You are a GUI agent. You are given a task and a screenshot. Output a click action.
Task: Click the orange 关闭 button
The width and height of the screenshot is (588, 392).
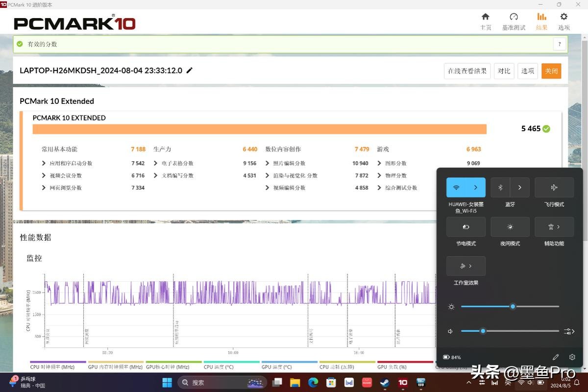pos(551,71)
